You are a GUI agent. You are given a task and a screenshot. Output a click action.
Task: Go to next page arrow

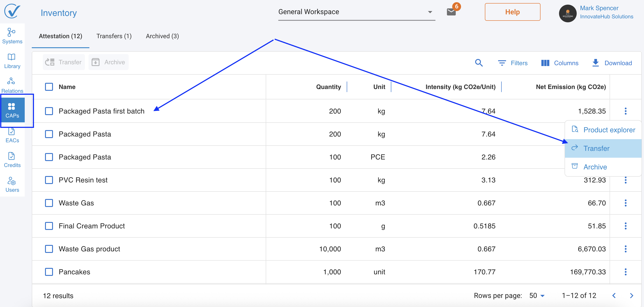631,296
